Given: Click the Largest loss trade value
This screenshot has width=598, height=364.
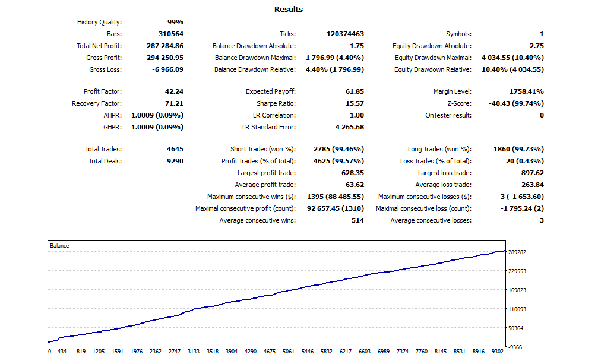Looking at the screenshot, I should [x=531, y=173].
